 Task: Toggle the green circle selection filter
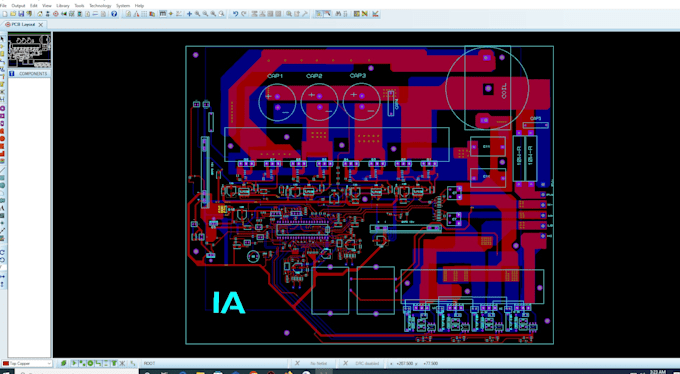[x=90, y=364]
